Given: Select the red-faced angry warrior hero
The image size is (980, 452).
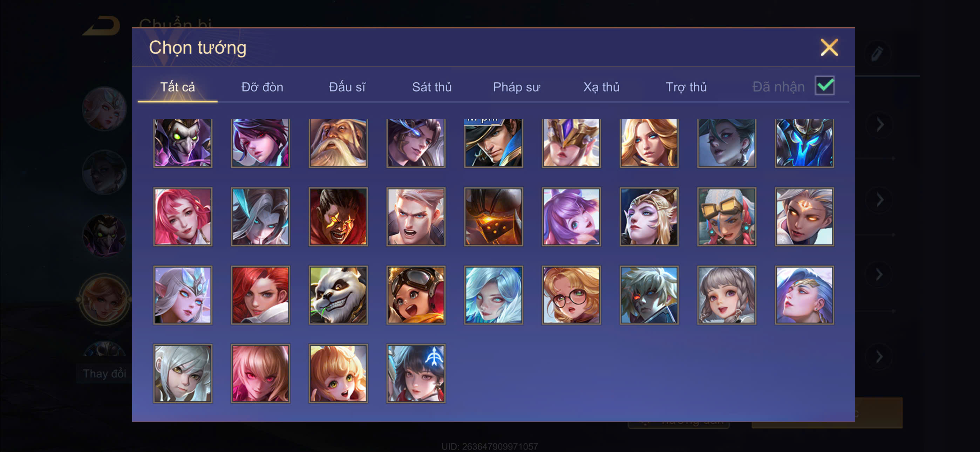Looking at the screenshot, I should (338, 217).
